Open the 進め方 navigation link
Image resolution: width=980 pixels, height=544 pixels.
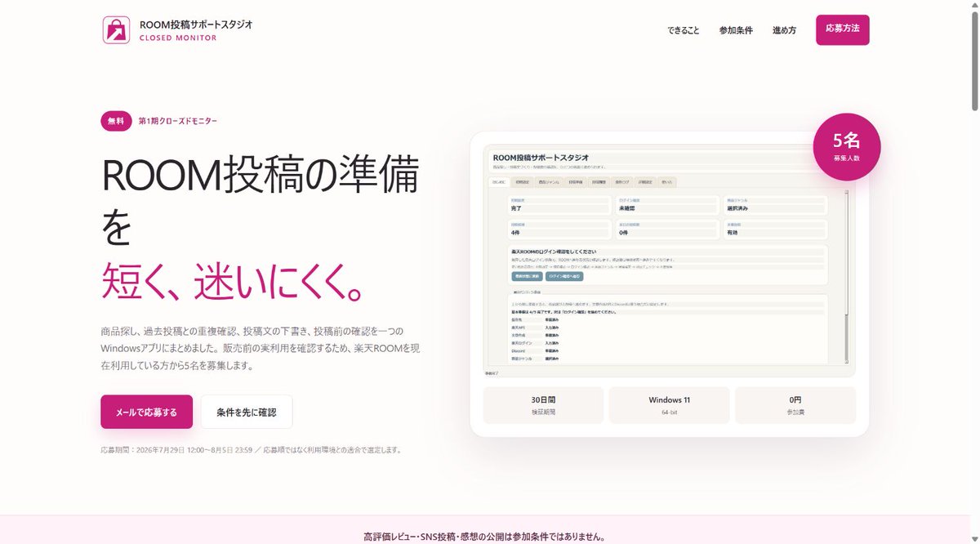click(784, 30)
